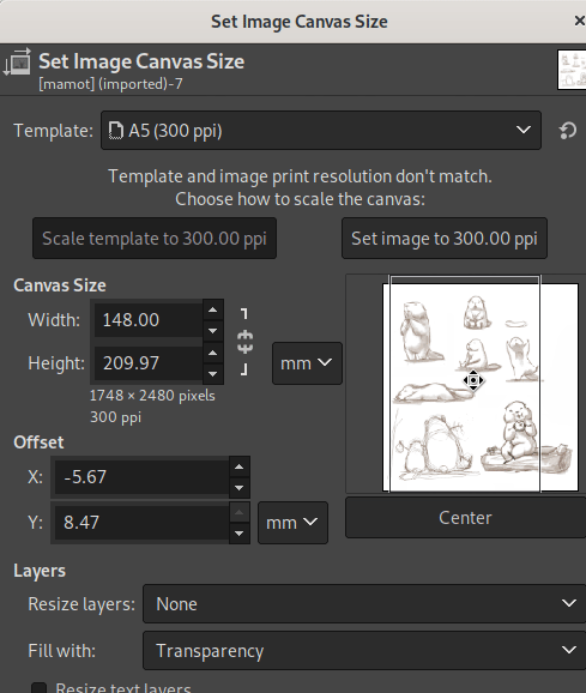Decrease Offset Y with down arrow
The image size is (586, 693).
(x=239, y=533)
